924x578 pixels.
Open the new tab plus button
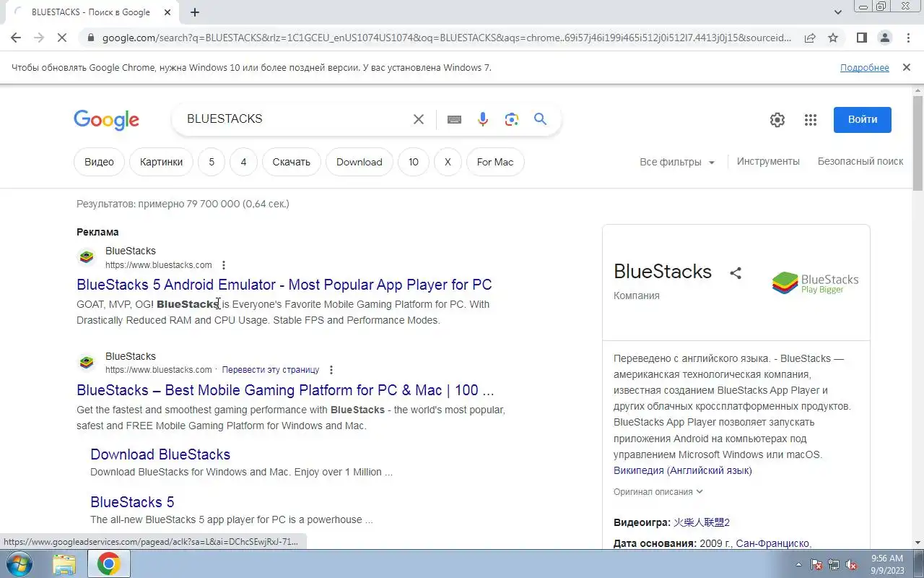pos(195,12)
